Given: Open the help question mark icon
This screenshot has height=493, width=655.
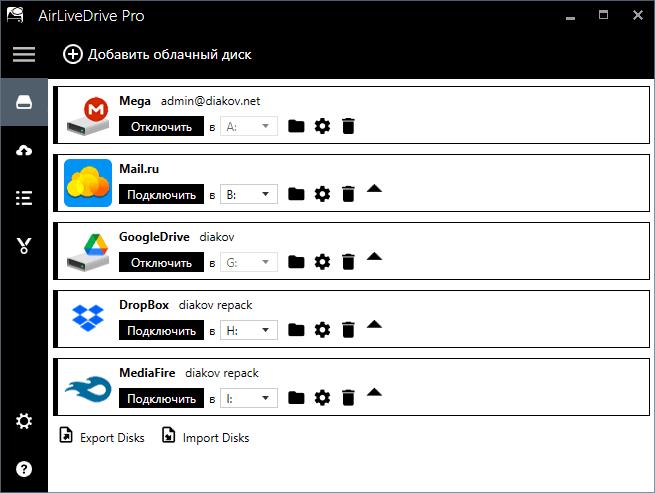Looking at the screenshot, I should 23,468.
